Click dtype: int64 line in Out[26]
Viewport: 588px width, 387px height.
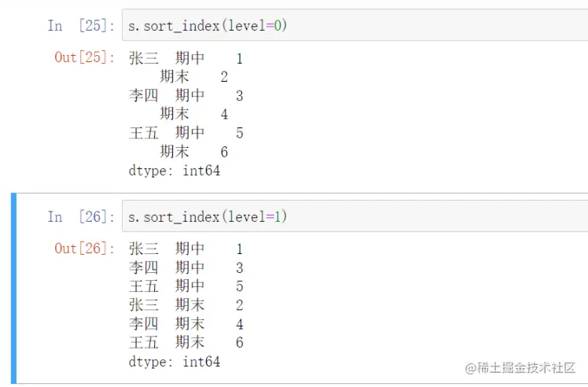tap(175, 361)
